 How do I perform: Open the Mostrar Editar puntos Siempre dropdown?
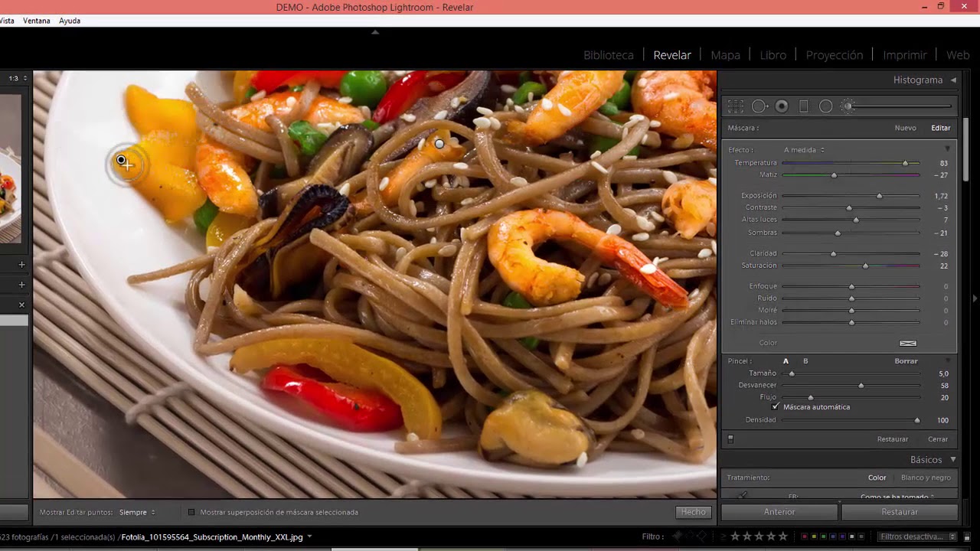137,512
